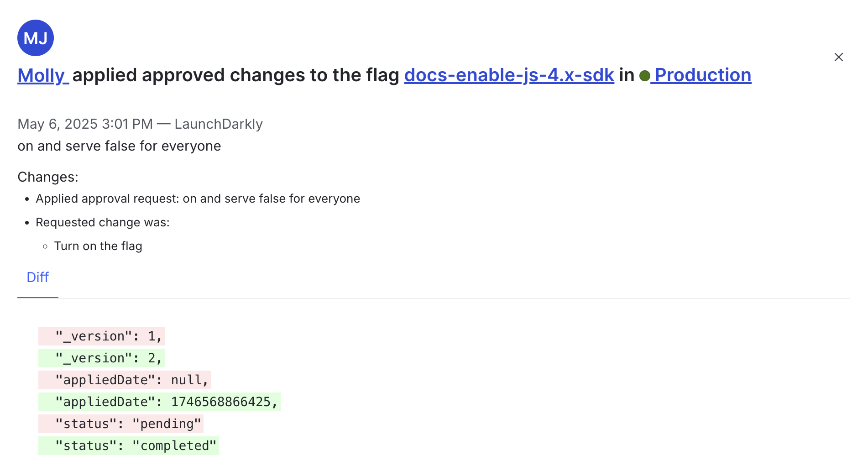Select the Turn on the flag bullet item

pyautogui.click(x=98, y=246)
